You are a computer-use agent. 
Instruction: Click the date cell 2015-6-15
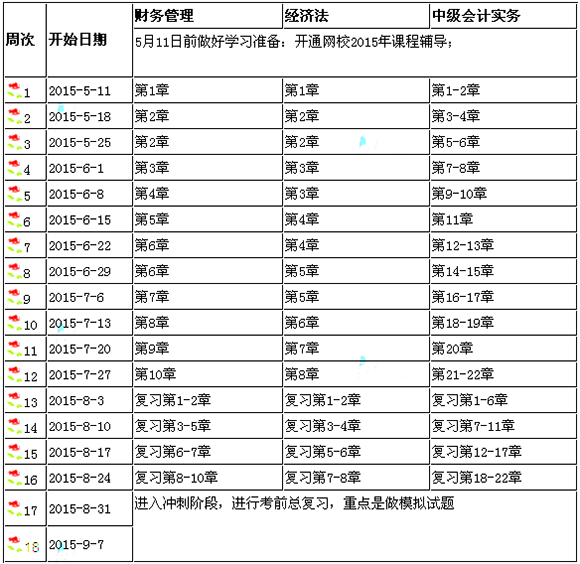(90, 220)
